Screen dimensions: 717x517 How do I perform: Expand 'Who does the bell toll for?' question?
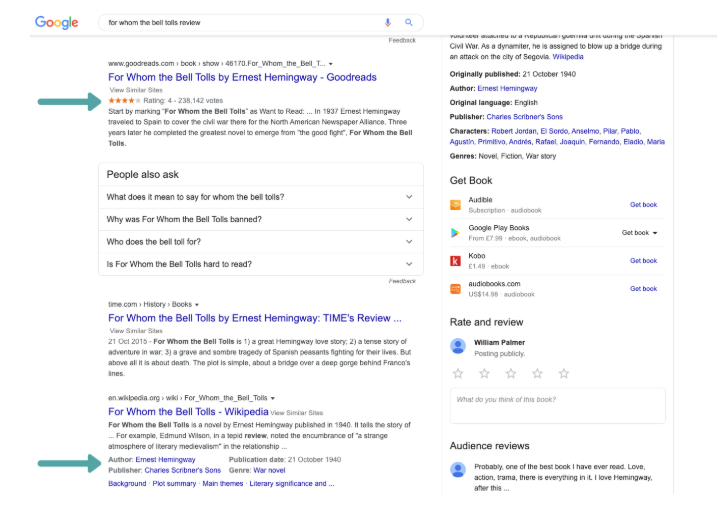click(x=261, y=242)
